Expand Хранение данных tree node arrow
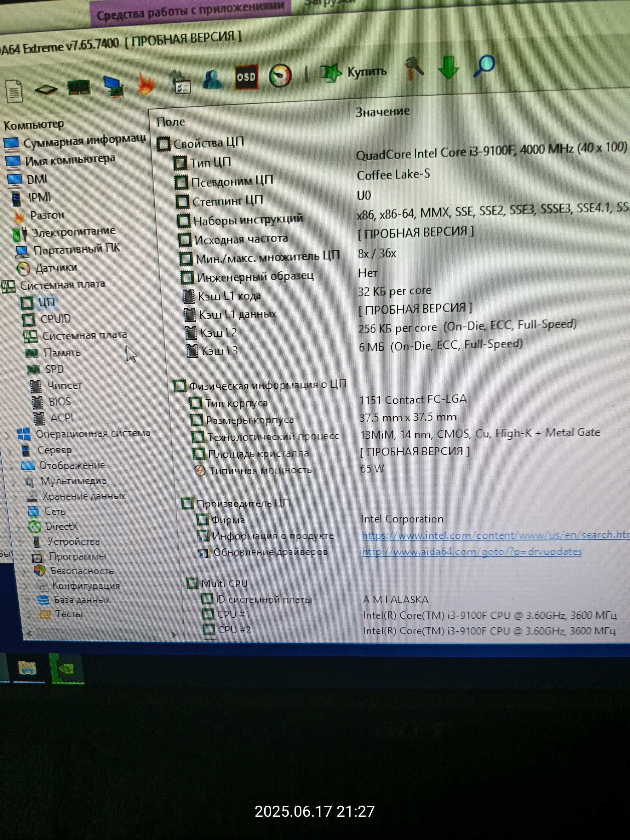The image size is (630, 840). pyautogui.click(x=15, y=497)
